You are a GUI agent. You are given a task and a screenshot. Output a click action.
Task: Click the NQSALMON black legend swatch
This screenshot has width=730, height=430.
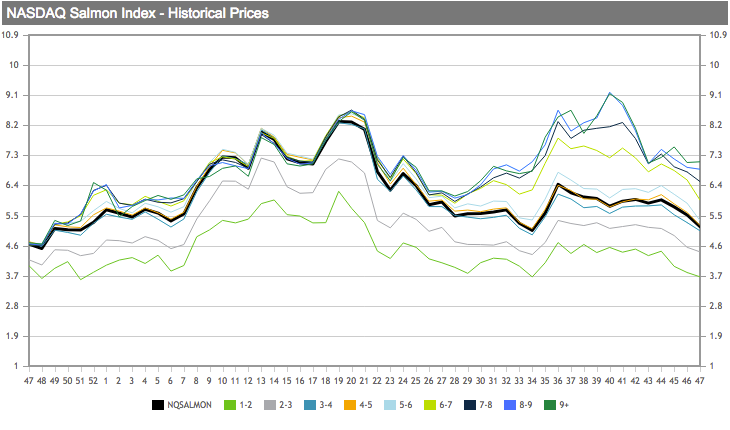coord(158,405)
